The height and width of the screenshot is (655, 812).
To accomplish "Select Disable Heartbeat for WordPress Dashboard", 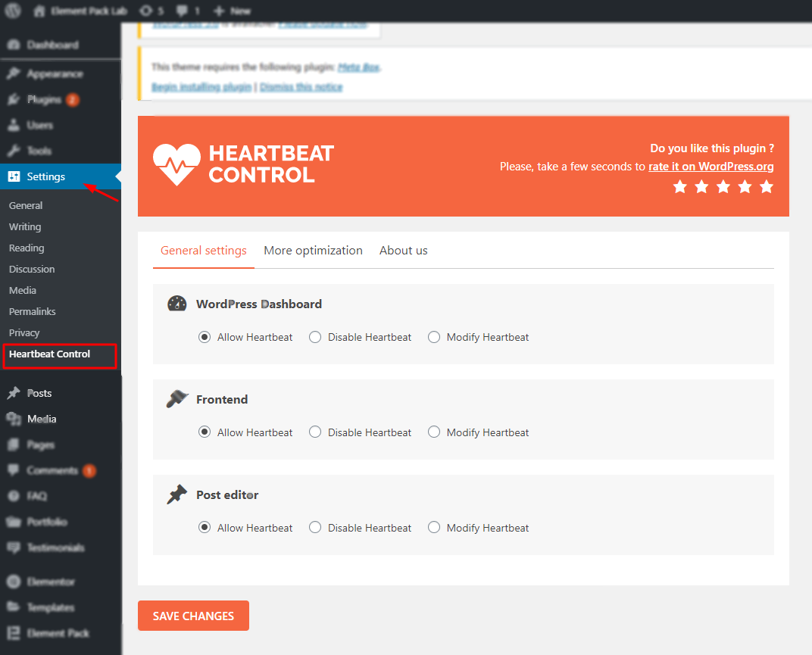I will 315,337.
